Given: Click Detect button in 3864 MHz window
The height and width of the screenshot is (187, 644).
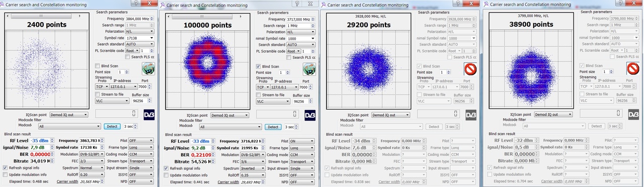Looking at the screenshot, I should point(112,127).
